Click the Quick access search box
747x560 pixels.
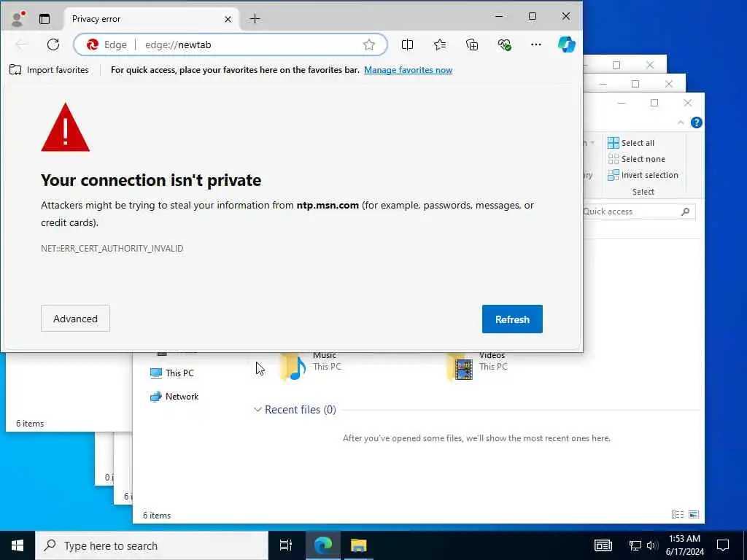pyautogui.click(x=638, y=211)
